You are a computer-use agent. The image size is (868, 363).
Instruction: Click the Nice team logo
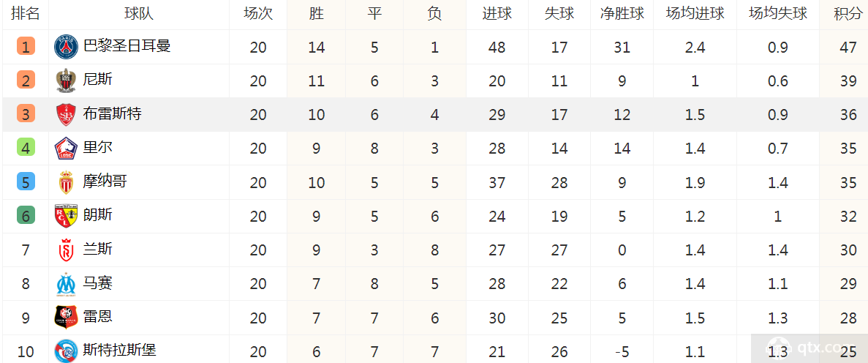[x=67, y=81]
